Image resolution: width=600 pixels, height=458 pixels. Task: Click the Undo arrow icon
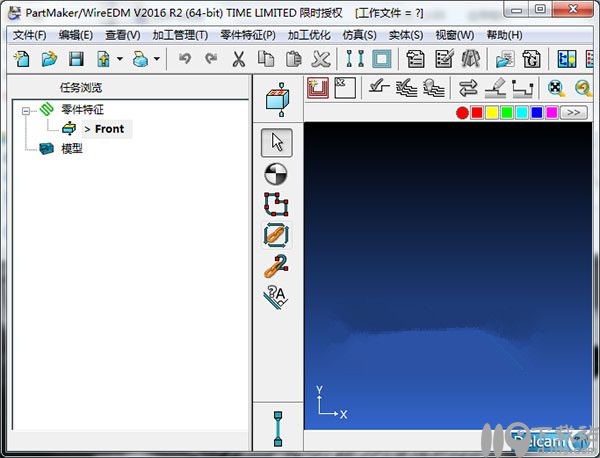point(185,59)
